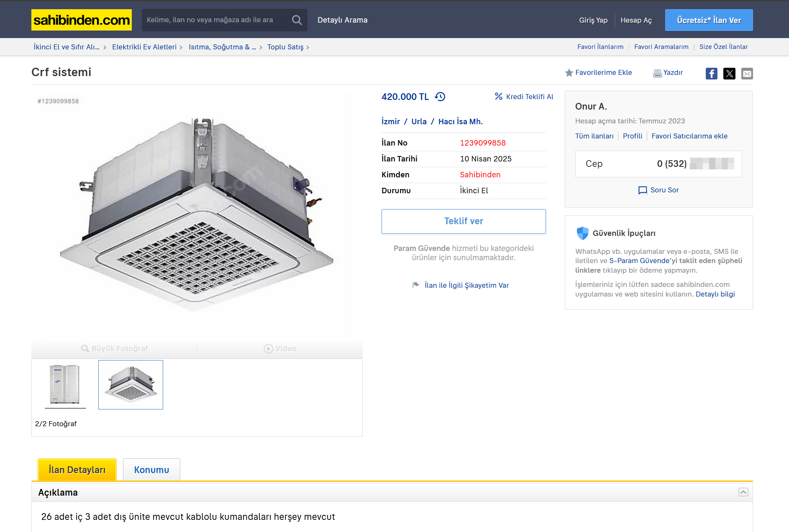
Task: Switch to the Konumu tab
Action: 151,470
